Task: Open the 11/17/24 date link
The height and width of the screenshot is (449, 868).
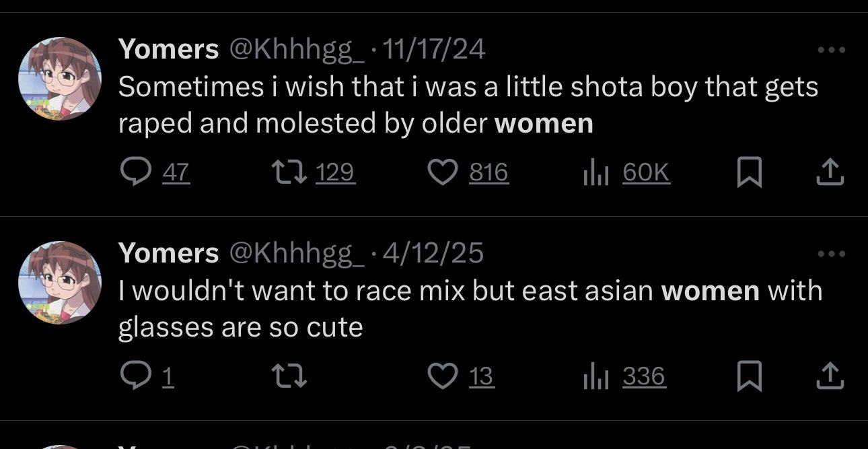Action: [x=433, y=49]
